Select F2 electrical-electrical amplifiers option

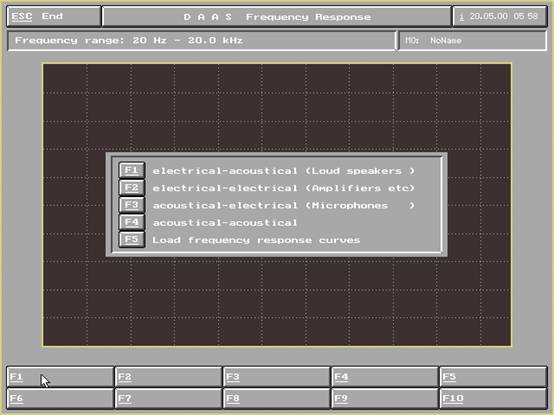(x=132, y=188)
